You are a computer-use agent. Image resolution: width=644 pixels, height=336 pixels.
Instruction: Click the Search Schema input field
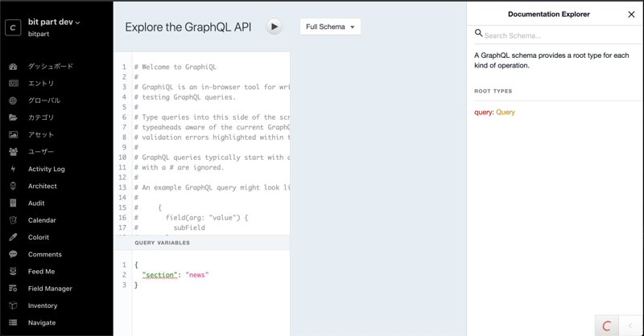pyautogui.click(x=555, y=35)
